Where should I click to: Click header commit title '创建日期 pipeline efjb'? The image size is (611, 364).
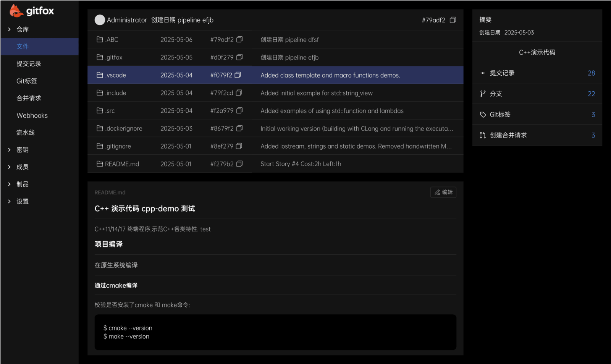pyautogui.click(x=182, y=20)
